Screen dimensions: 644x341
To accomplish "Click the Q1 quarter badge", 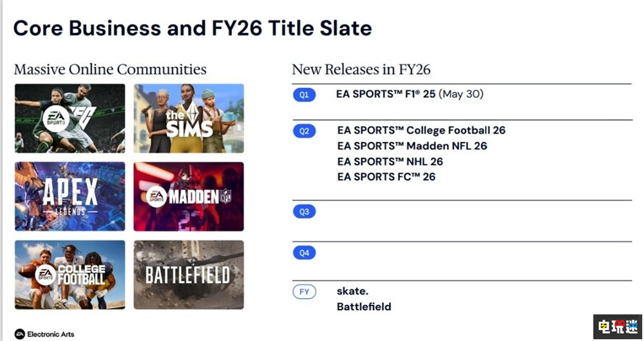I will pos(304,95).
